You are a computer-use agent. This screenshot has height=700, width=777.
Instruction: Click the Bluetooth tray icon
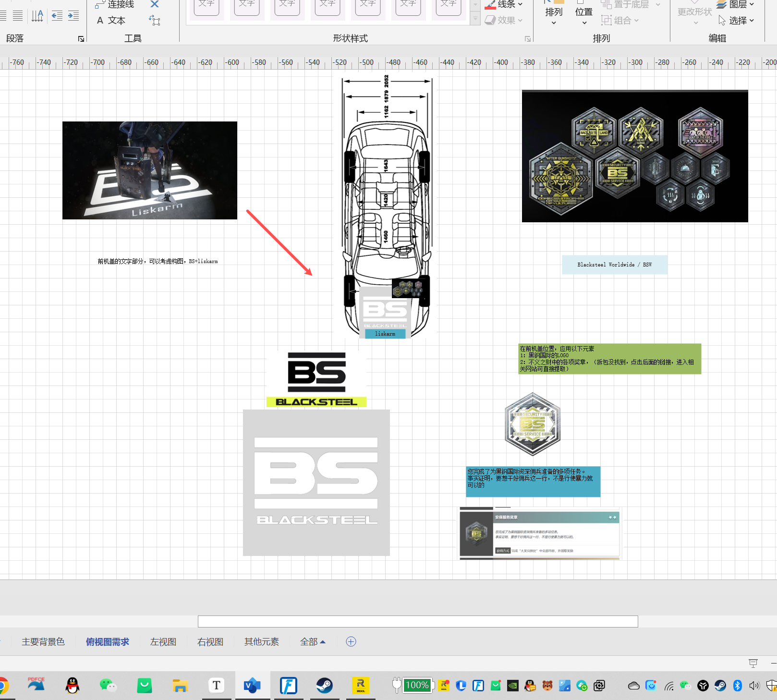pos(738,686)
